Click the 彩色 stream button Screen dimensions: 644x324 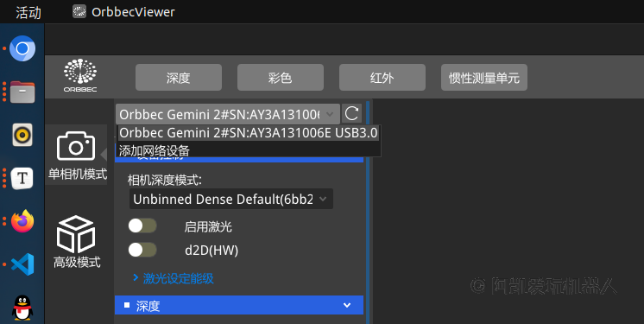[281, 77]
